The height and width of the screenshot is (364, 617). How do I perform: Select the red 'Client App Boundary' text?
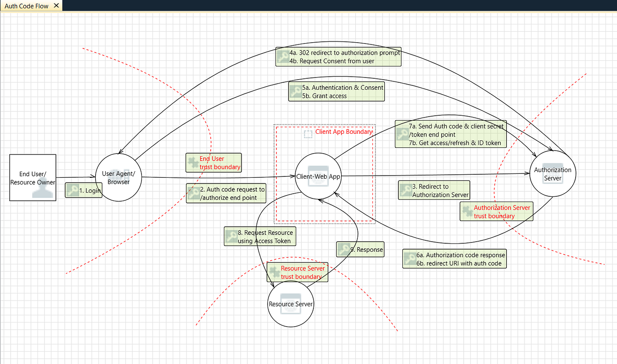point(344,132)
